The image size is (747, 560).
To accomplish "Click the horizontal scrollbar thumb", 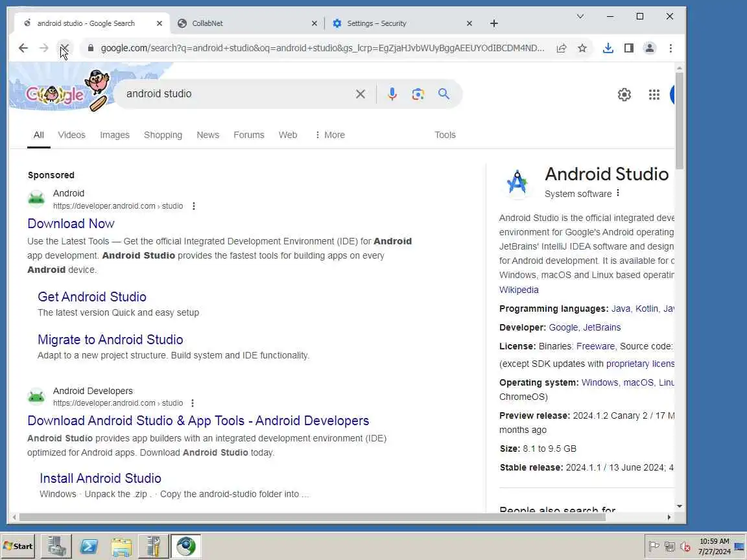I will (312, 517).
